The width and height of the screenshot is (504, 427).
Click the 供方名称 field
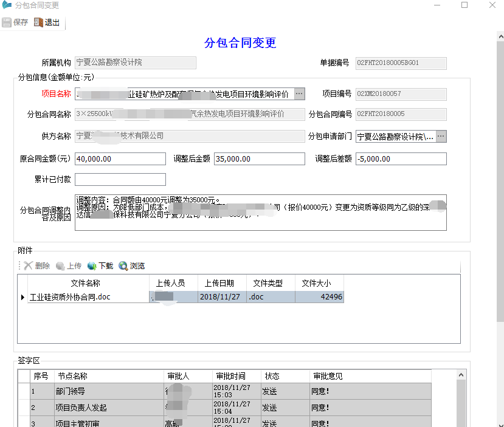point(190,136)
